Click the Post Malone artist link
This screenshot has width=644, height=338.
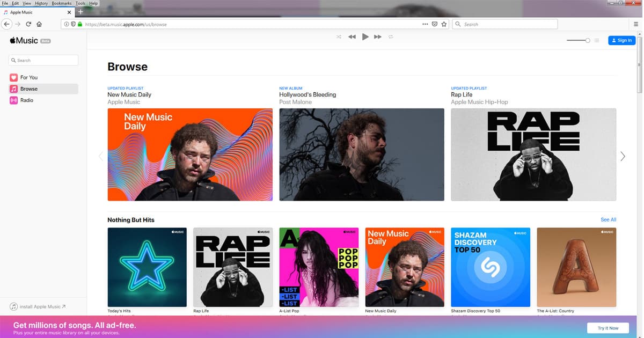[x=295, y=102]
